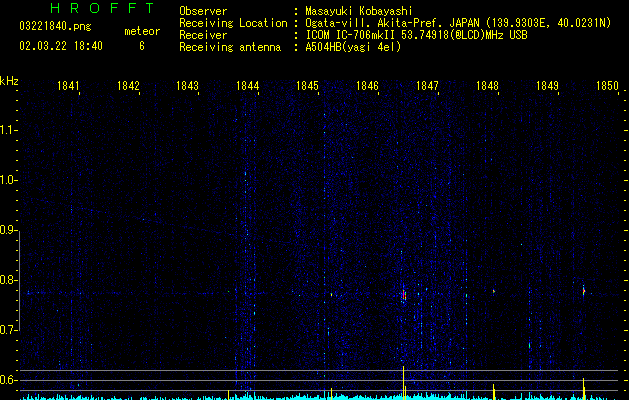The height and width of the screenshot is (400, 629).
Task: Click the green echo blip below 0.7 near 1849
Action: [x=530, y=345]
